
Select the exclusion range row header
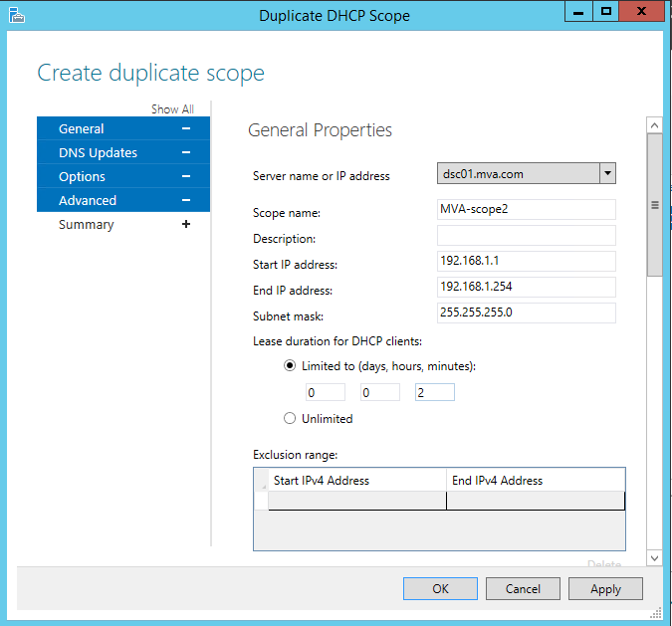pyautogui.click(x=261, y=501)
